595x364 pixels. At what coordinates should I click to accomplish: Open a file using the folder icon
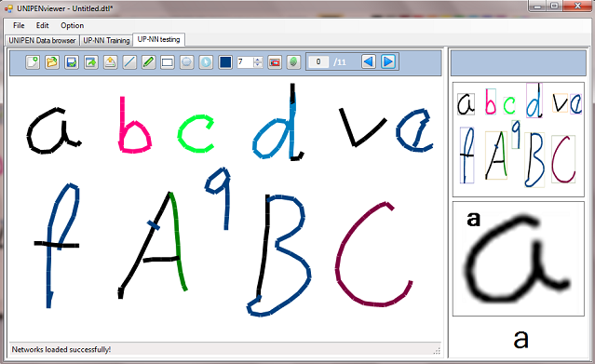click(x=52, y=61)
